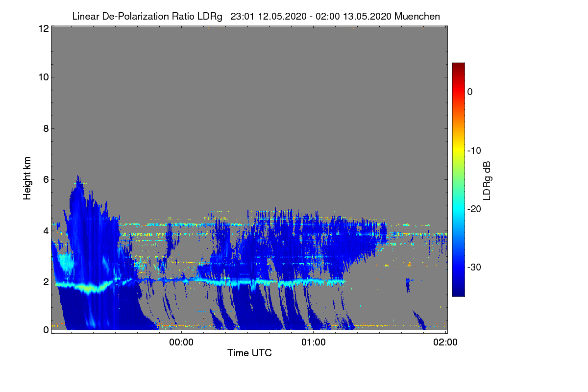Click the 'LDRg dB' colorbar label
This screenshot has width=588, height=392.
(487, 180)
